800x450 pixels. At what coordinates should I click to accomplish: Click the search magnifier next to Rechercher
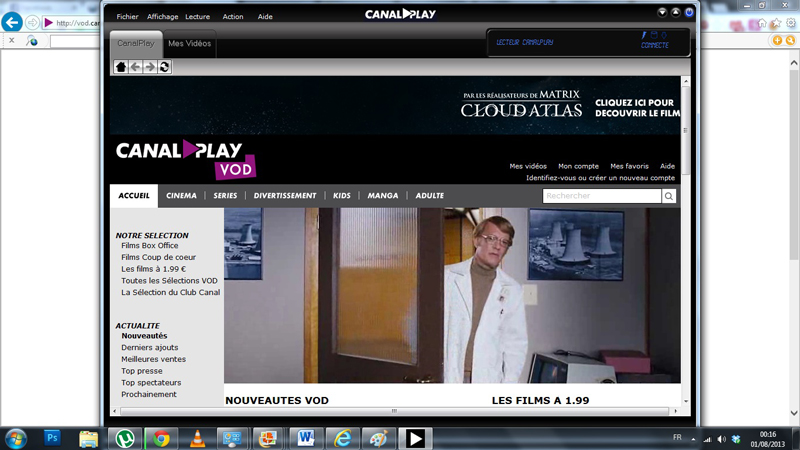[669, 196]
